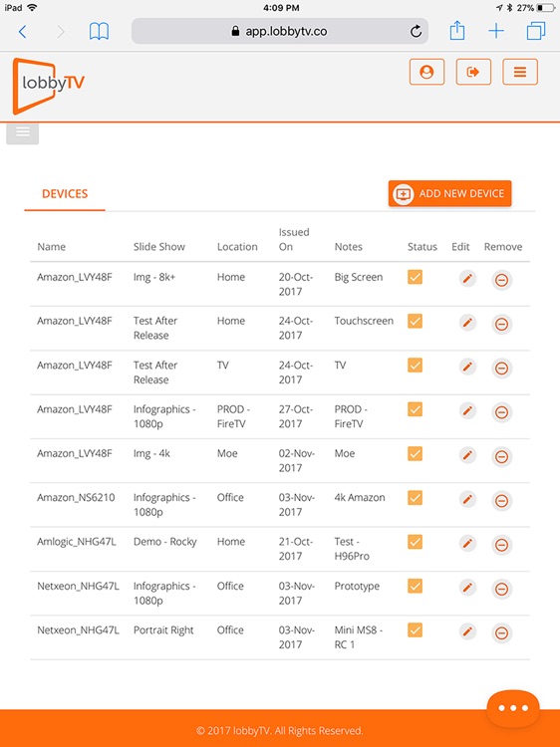Viewport: 560px width, 747px height.
Task: Edit the 4k Amazon device
Action: [x=467, y=499]
